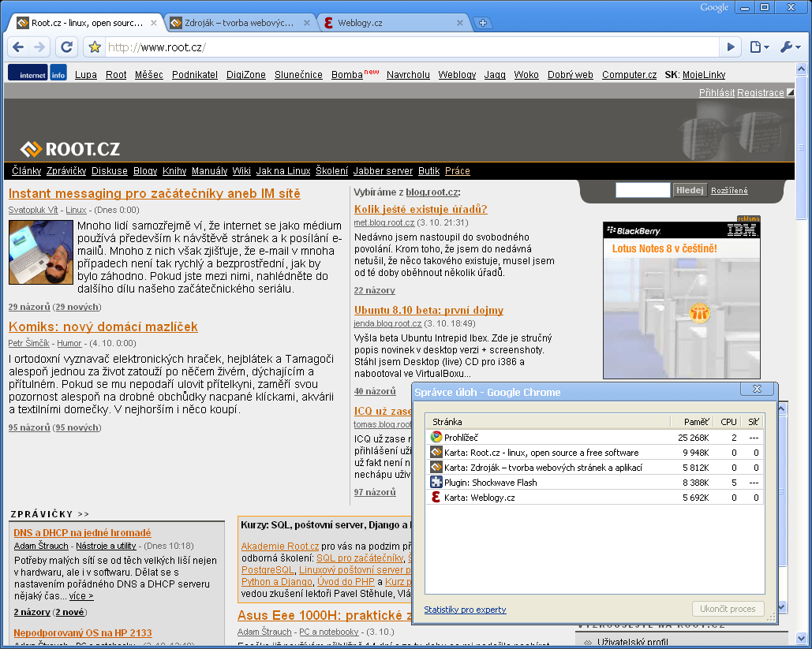Open the Registrace link
Screen dimensions: 812x649
click(x=761, y=92)
